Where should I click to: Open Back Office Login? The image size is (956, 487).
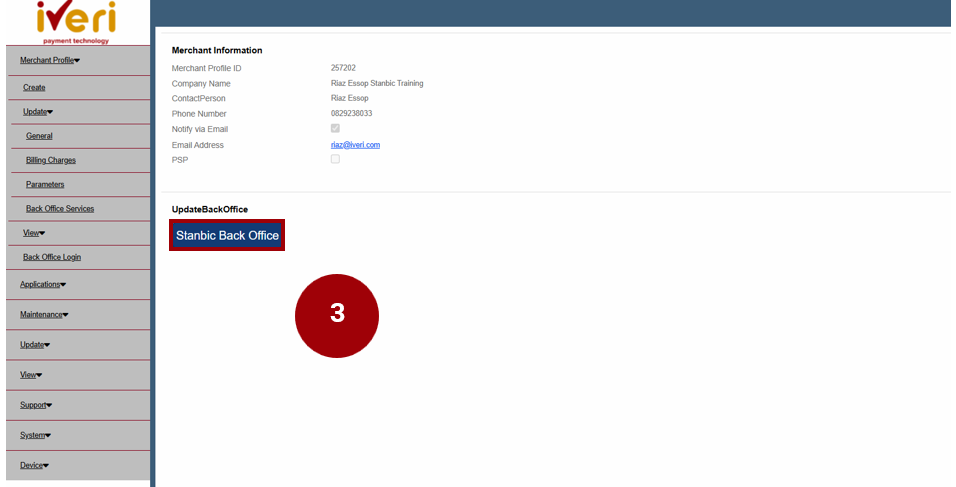pyautogui.click(x=52, y=257)
